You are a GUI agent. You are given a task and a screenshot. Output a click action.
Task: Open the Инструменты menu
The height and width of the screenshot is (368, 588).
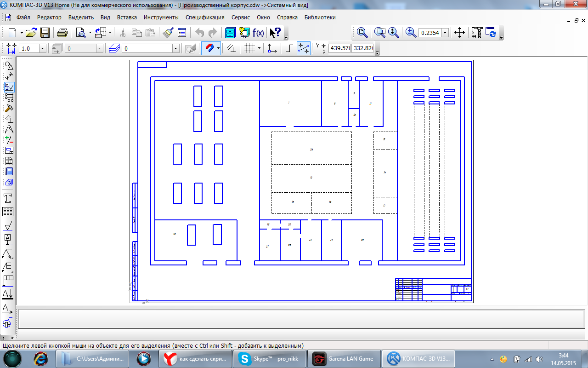click(161, 17)
